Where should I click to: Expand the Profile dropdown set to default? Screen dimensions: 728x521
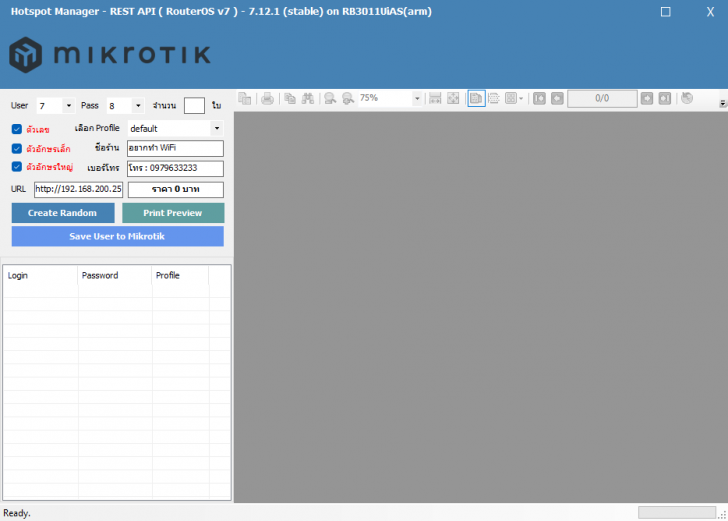click(x=217, y=128)
